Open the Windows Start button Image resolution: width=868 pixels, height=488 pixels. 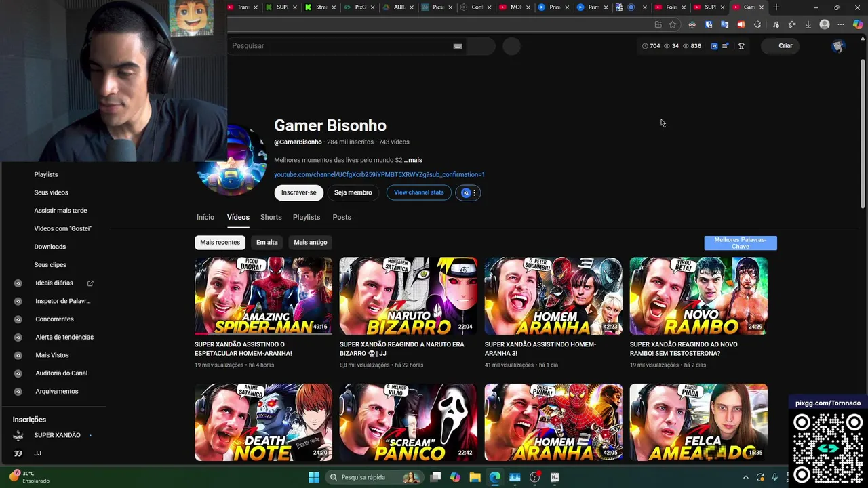pos(314,477)
